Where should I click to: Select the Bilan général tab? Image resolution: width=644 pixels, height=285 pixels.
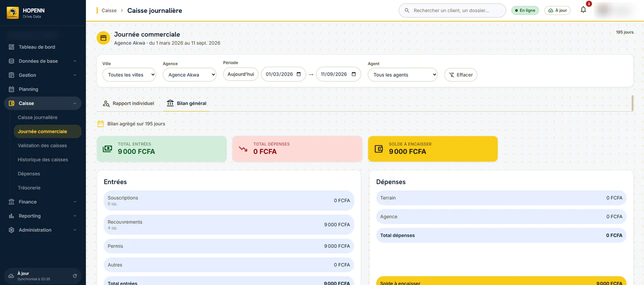click(x=186, y=103)
